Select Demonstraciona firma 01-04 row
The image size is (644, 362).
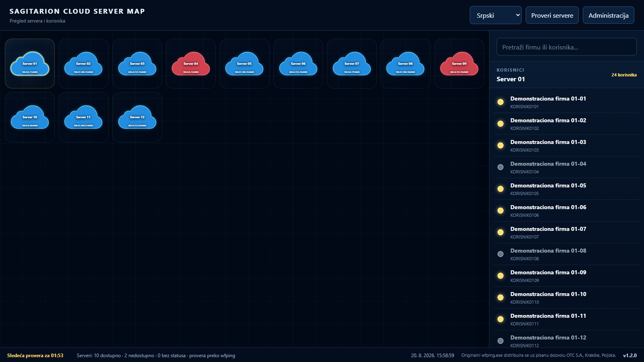[x=567, y=167]
